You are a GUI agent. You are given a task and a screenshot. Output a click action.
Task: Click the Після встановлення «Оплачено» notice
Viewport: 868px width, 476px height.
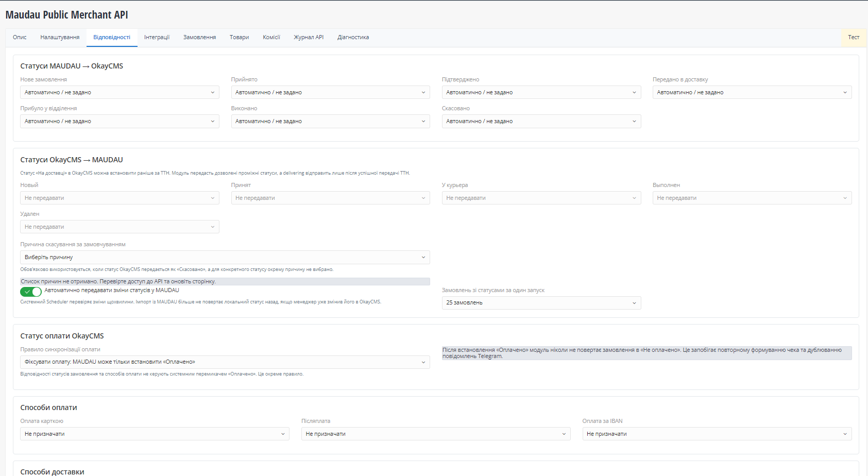click(x=647, y=353)
